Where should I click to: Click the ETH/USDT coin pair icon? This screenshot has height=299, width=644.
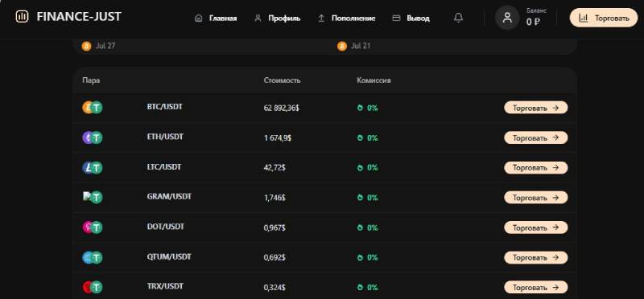click(x=93, y=137)
